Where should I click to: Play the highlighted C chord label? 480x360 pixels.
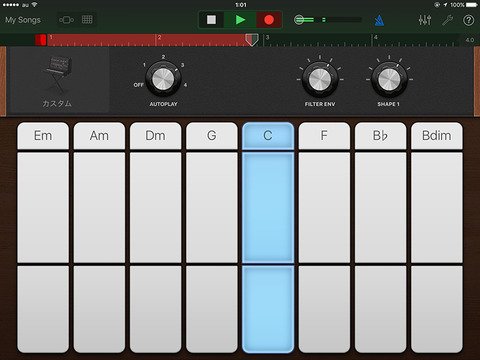[268, 136]
